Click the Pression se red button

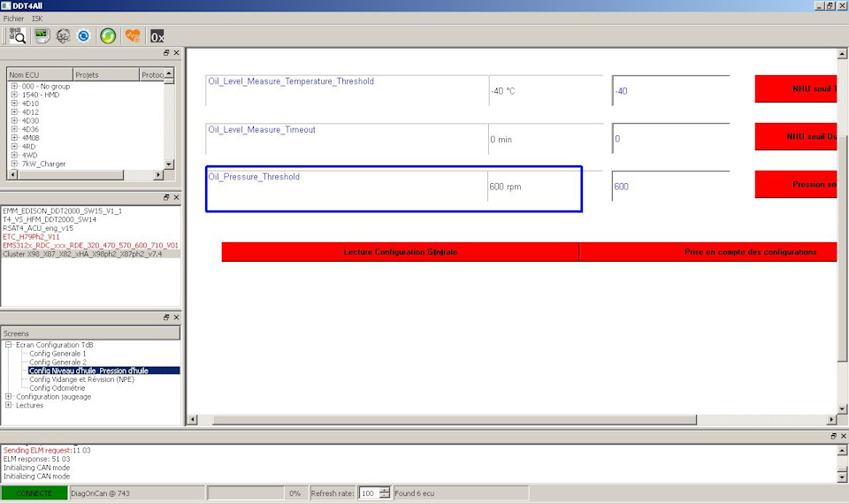pyautogui.click(x=795, y=184)
